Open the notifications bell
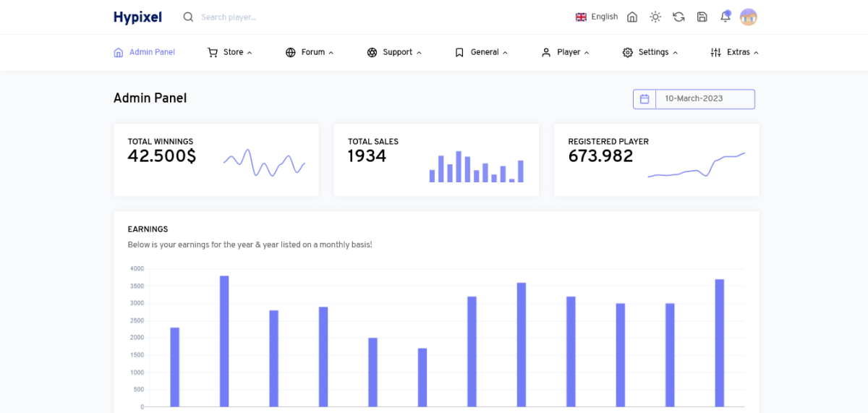This screenshot has width=868, height=413. coord(725,17)
